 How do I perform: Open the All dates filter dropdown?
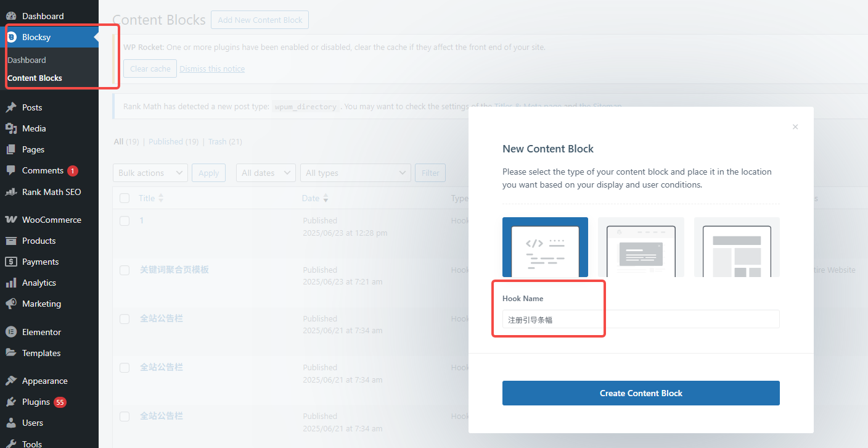pyautogui.click(x=266, y=173)
